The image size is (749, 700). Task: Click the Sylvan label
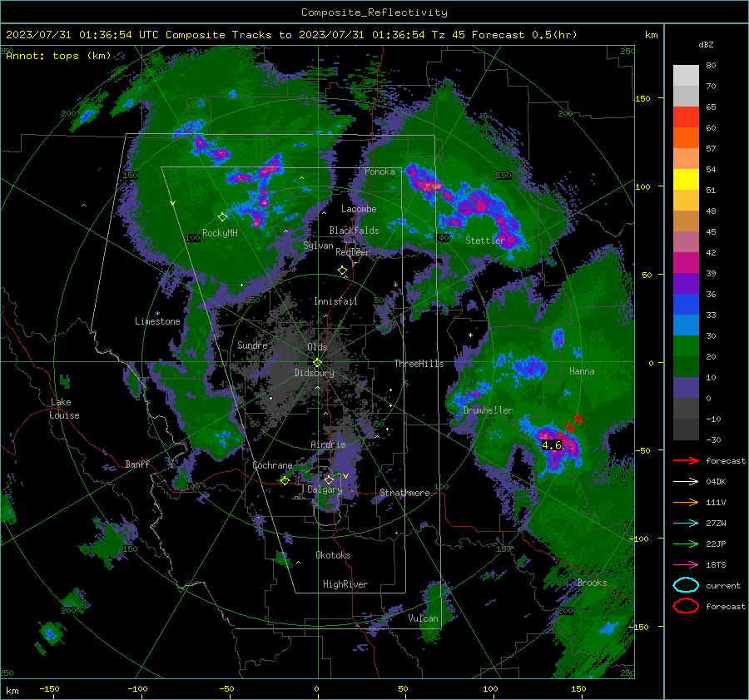318,246
